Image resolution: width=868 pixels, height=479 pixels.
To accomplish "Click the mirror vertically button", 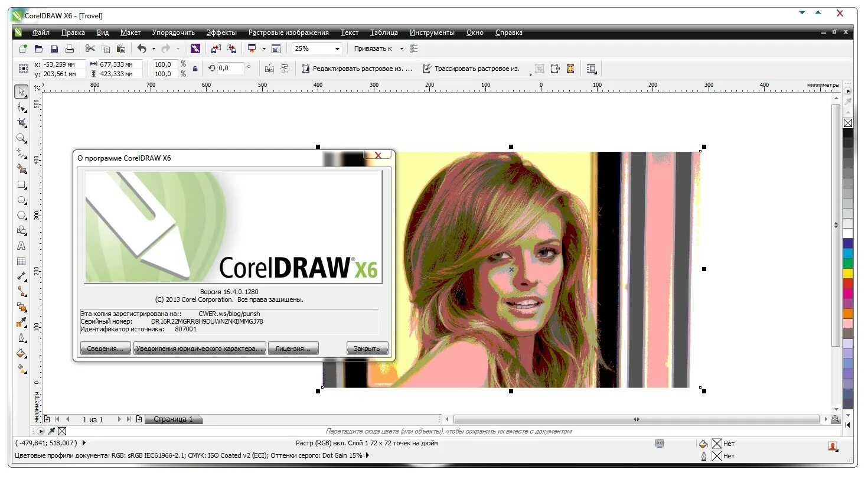I will click(285, 69).
